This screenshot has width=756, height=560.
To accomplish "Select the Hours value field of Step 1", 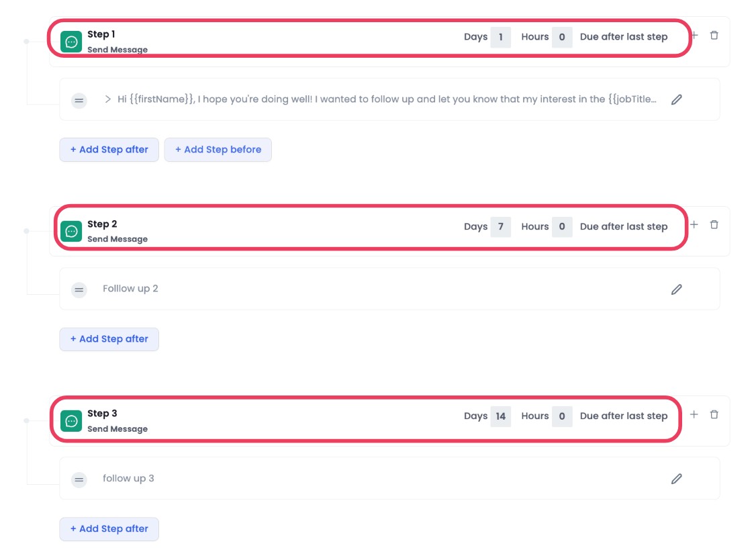I will [563, 37].
